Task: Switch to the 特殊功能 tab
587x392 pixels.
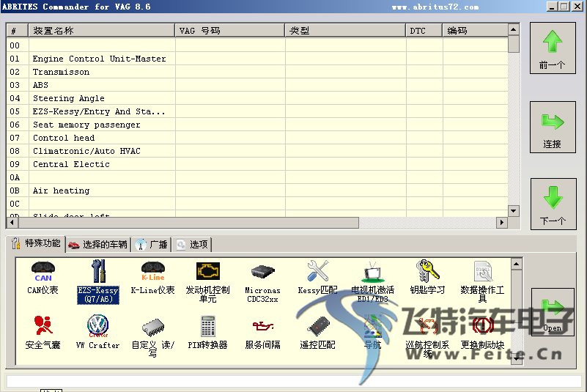Action: [x=36, y=244]
